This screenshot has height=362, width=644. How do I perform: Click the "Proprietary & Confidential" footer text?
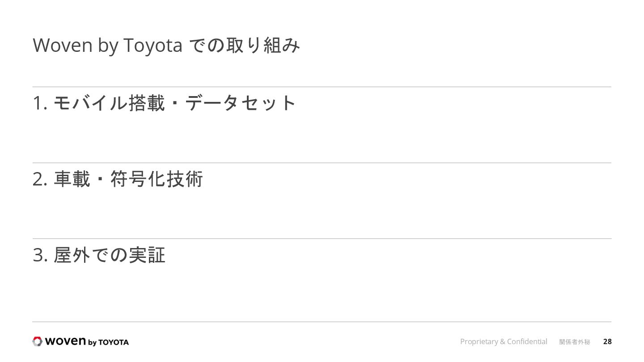504,341
